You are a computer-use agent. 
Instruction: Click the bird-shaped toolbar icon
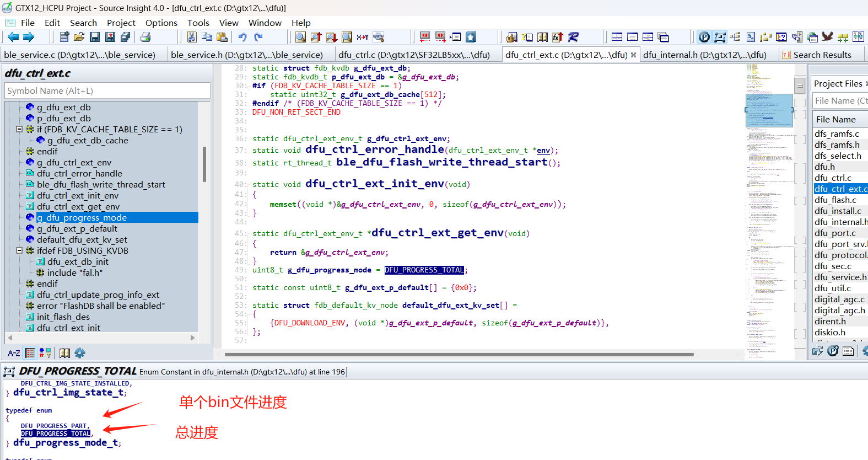click(x=827, y=37)
